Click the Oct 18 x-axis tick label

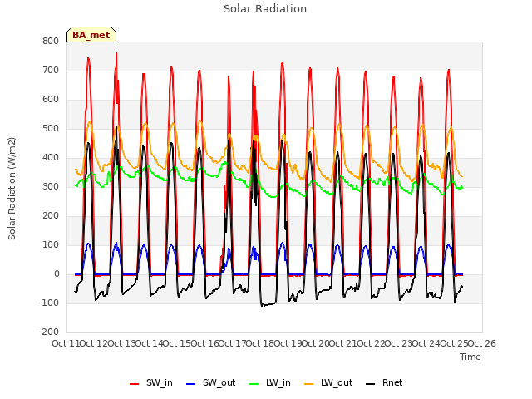[259, 343]
